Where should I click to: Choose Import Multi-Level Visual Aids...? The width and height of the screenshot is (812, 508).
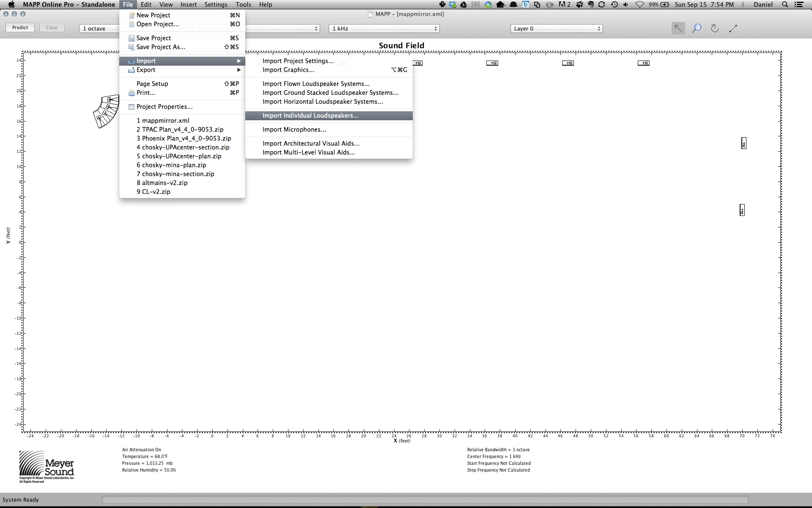tap(329, 152)
